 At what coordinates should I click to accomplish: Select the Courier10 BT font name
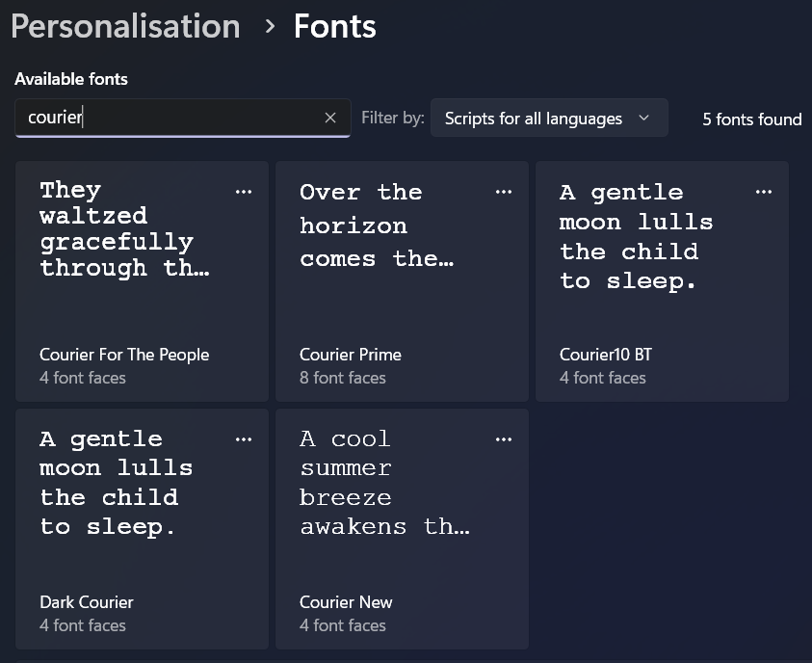pyautogui.click(x=605, y=355)
